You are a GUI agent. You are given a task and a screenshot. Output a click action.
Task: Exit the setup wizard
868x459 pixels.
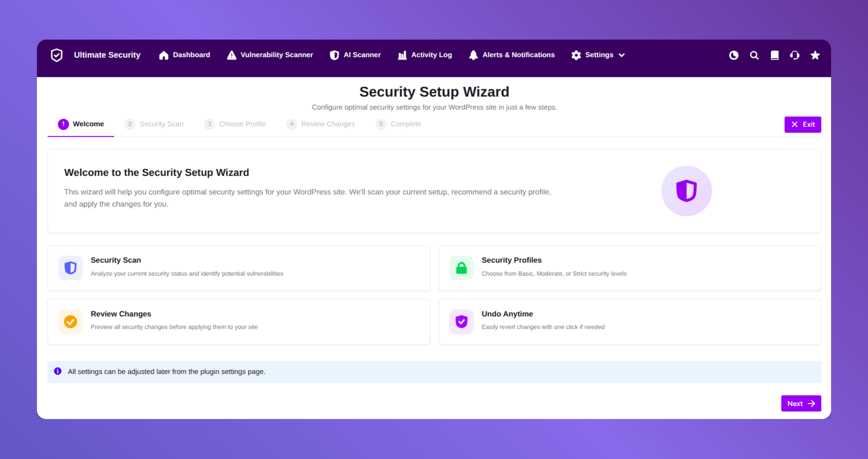pos(803,125)
